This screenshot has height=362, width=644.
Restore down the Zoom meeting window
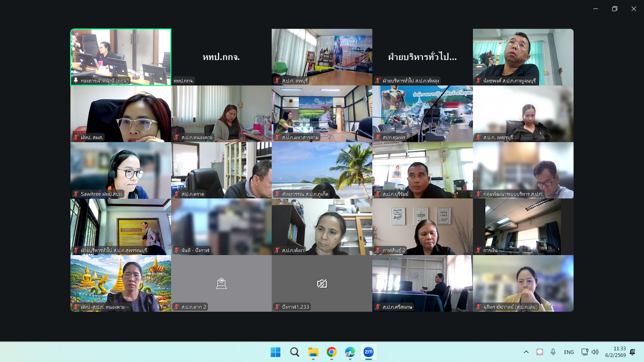[x=614, y=9]
